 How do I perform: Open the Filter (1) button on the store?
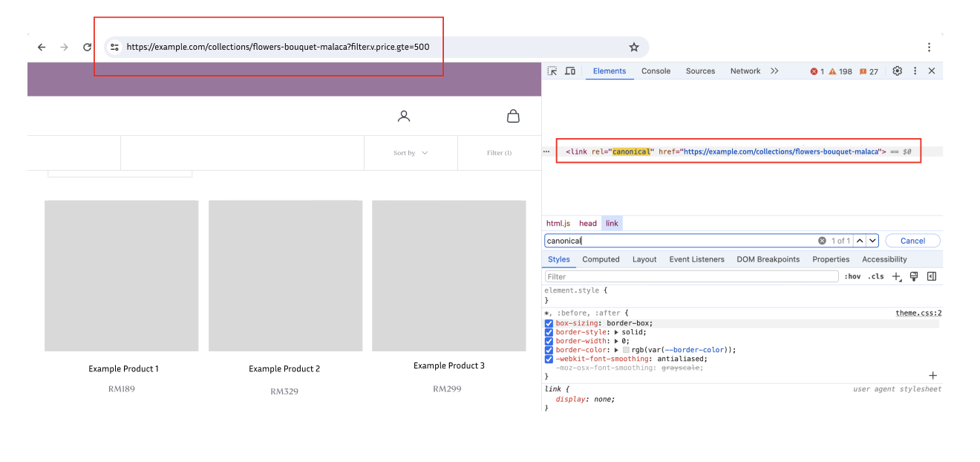[x=499, y=153]
